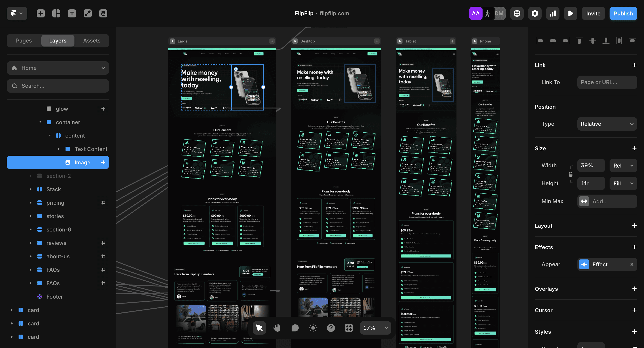Click the circle icon beside the globe icon
The height and width of the screenshot is (348, 644).
pos(535,13)
